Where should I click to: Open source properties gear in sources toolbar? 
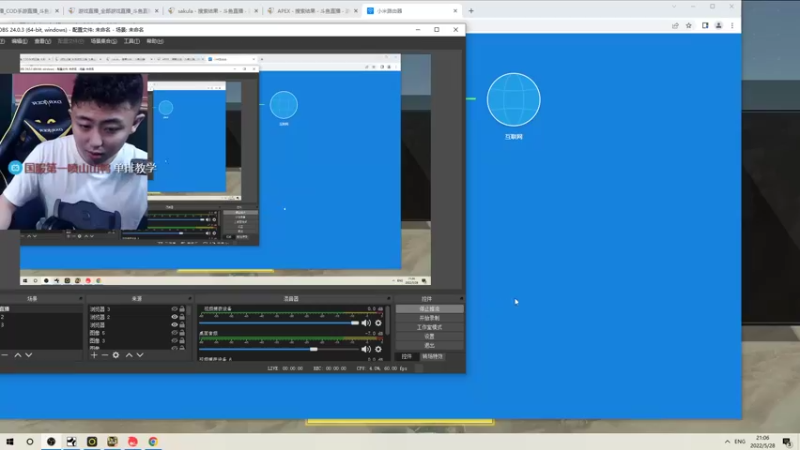pos(116,355)
